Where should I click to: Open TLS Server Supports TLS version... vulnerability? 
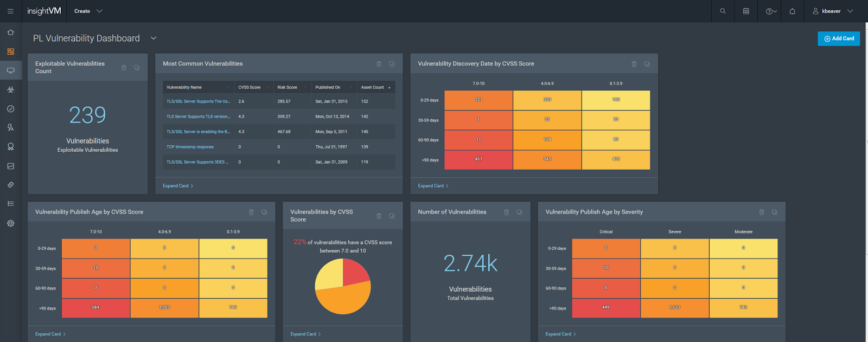pyautogui.click(x=198, y=117)
